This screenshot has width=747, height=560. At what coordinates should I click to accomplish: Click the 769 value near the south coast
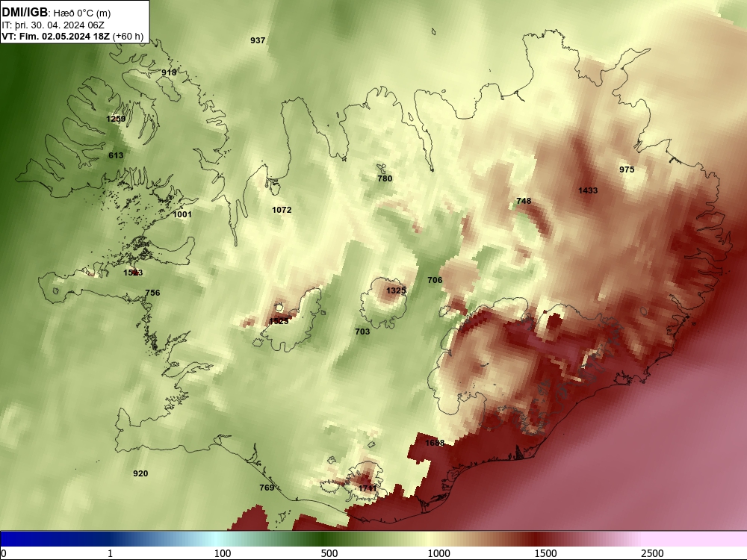pos(267,488)
